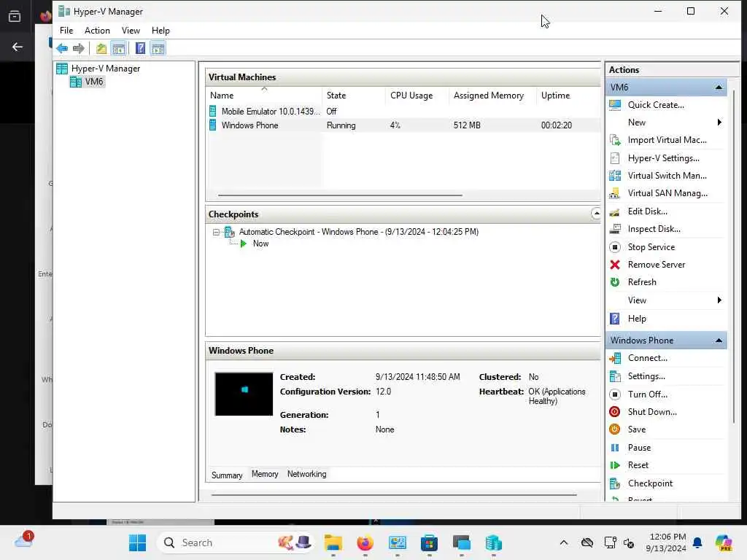
Task: Sort virtual machines by Name column
Action: 264,96
